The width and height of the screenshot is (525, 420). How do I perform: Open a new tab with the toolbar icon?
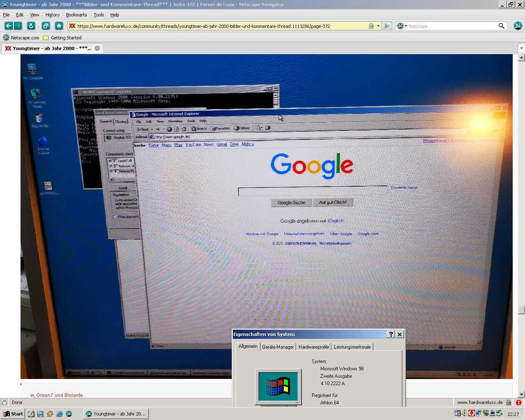(46, 26)
